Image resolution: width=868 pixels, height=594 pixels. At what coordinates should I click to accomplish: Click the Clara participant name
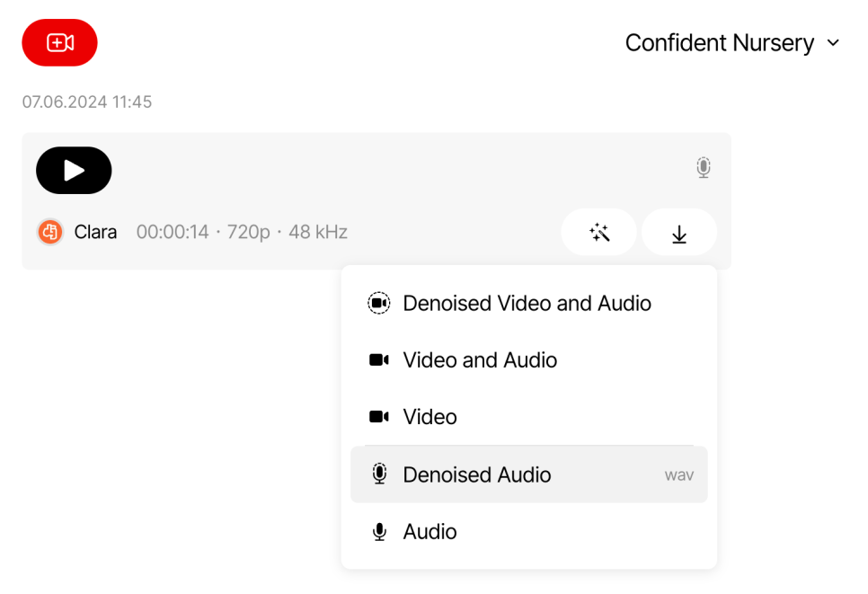95,232
